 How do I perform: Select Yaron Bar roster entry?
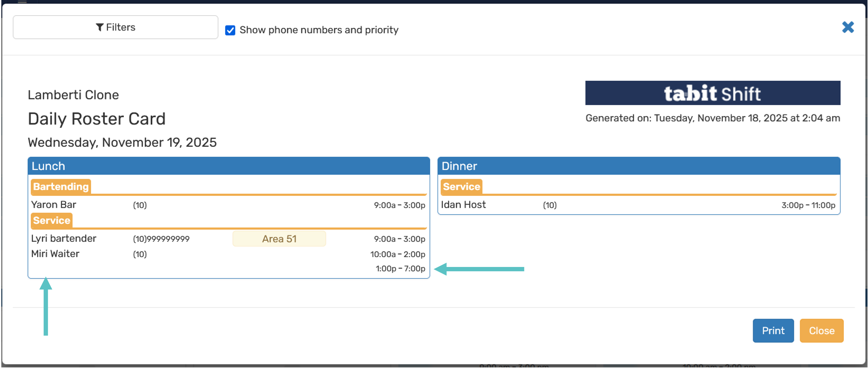click(x=228, y=205)
